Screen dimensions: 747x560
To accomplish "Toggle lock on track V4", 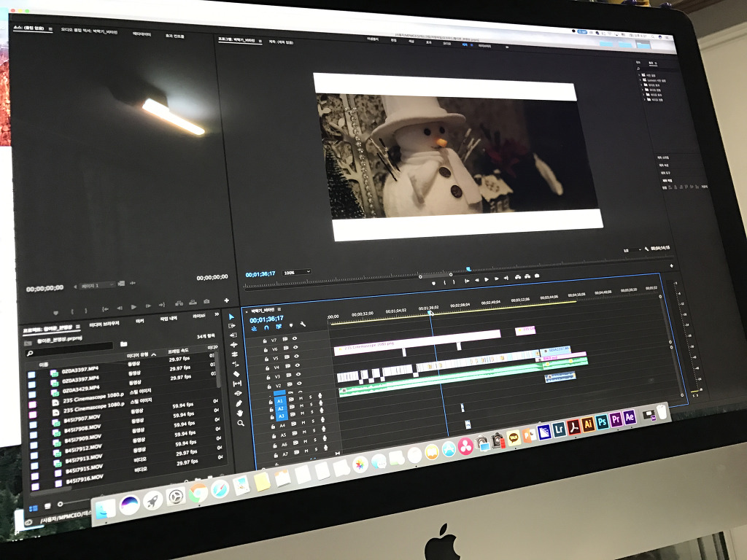I will tap(267, 368).
